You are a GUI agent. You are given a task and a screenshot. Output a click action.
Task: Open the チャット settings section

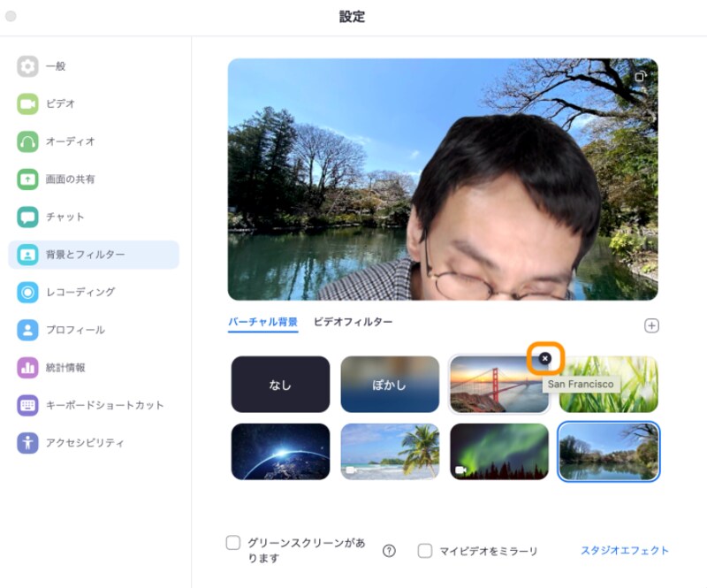point(55,217)
